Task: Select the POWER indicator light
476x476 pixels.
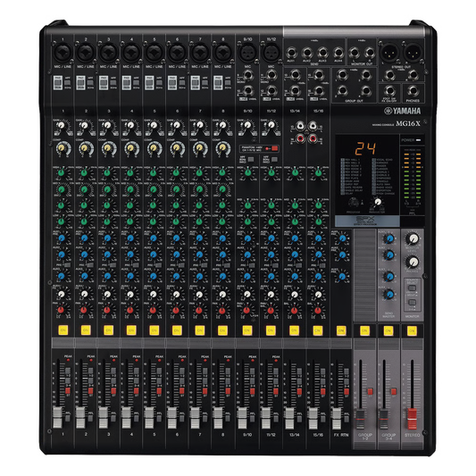Action: point(418,140)
